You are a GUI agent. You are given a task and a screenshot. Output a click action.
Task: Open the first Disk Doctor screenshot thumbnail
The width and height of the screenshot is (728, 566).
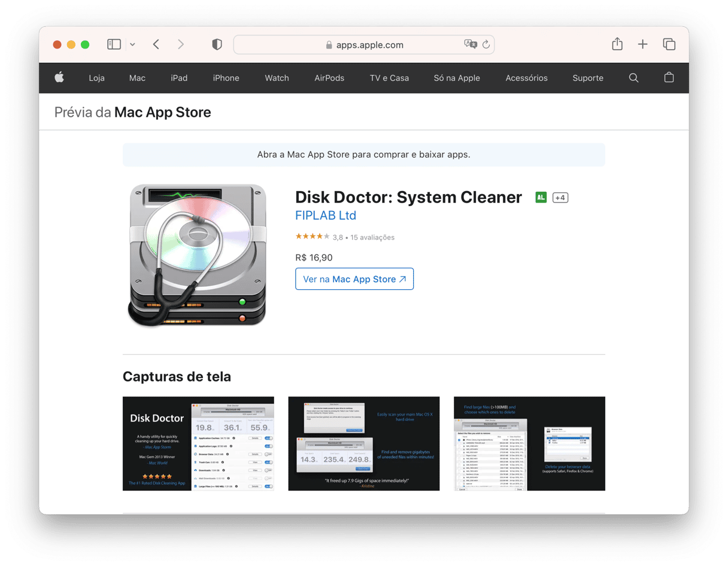198,443
